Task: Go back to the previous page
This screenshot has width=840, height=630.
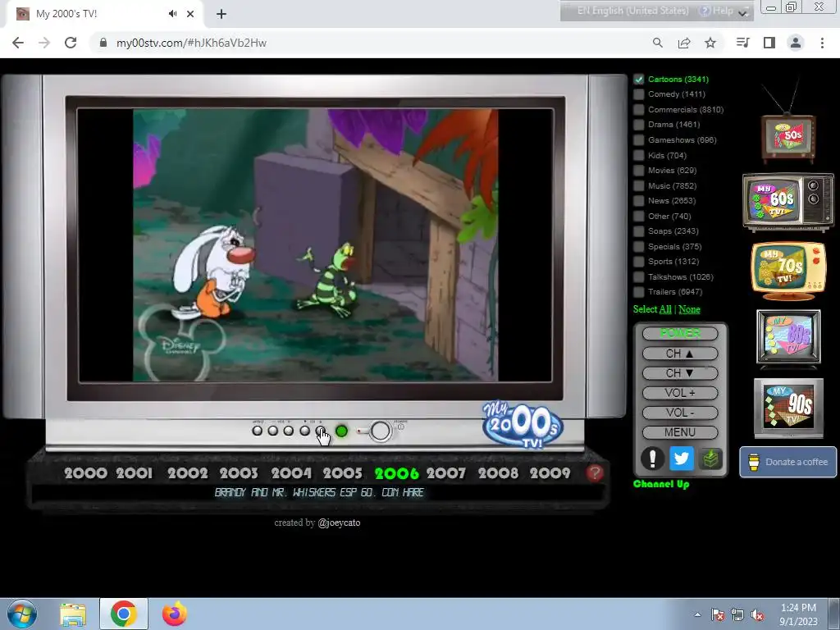Action: [x=18, y=43]
